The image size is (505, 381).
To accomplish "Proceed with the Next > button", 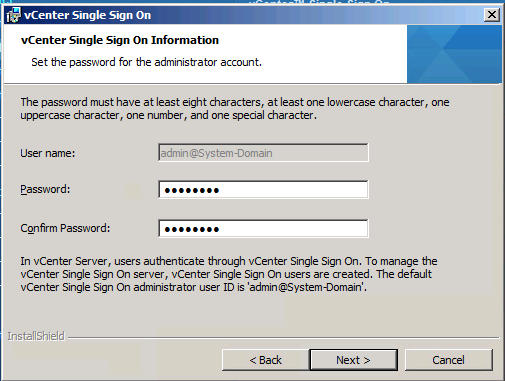I will point(353,360).
